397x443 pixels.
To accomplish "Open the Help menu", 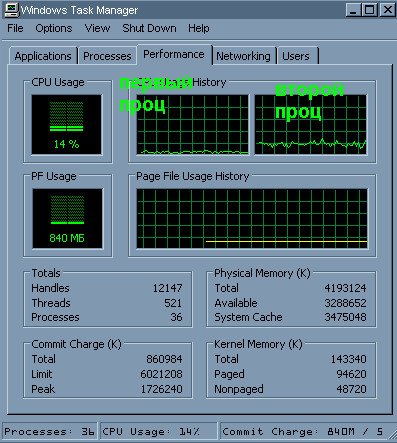I will point(199,28).
